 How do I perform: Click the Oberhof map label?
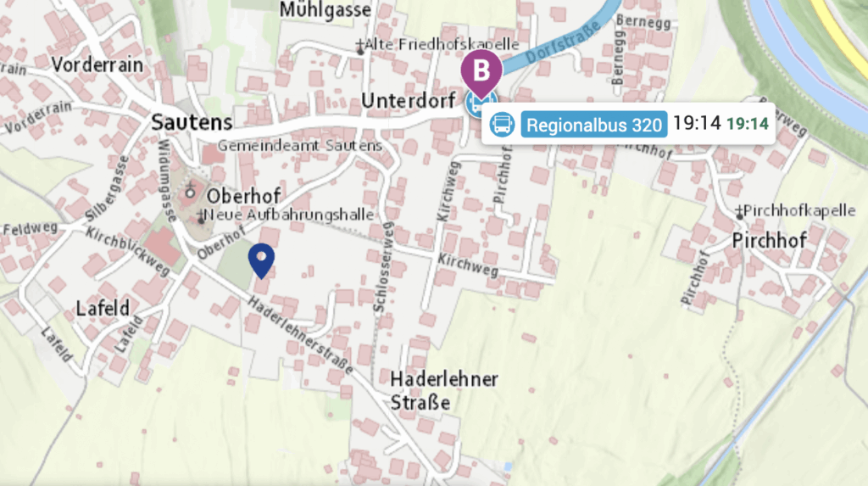coord(243,196)
